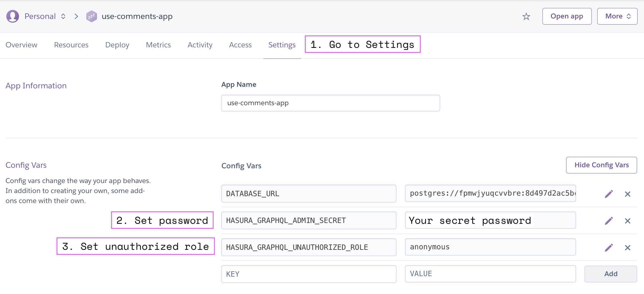Click the App Name text field
The image size is (644, 294).
point(330,103)
